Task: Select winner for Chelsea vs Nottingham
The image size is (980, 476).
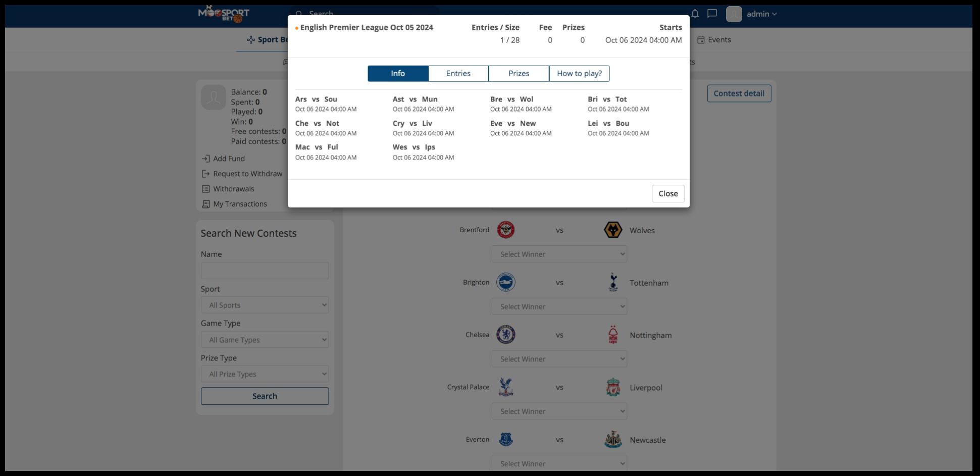Action: [x=559, y=359]
